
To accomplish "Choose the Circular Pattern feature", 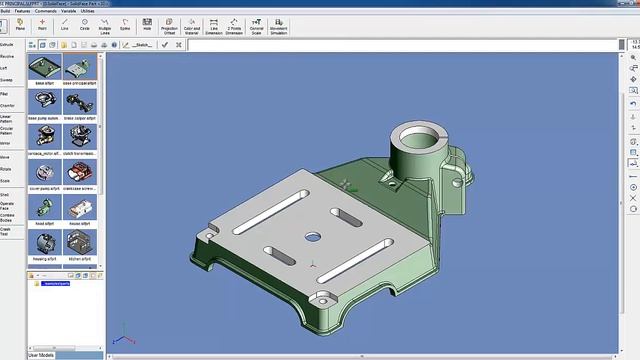I will point(6,131).
